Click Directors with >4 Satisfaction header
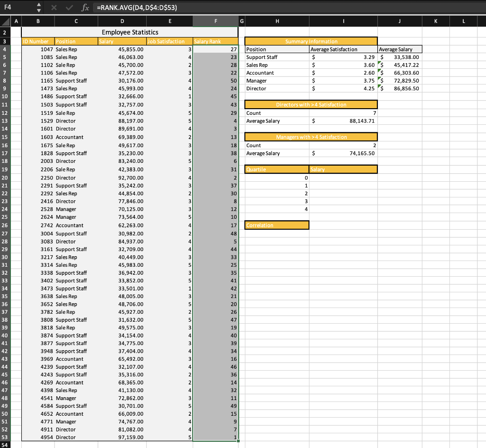486x448 pixels. tap(311, 105)
